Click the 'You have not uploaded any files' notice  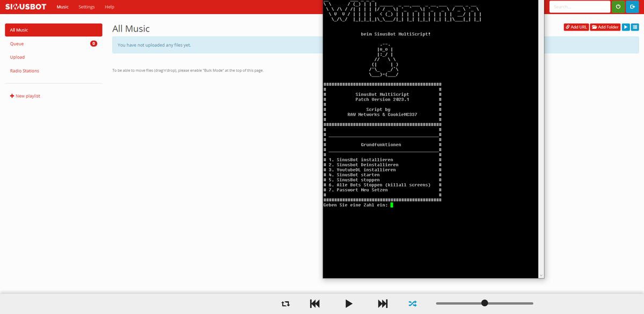pyautogui.click(x=154, y=45)
